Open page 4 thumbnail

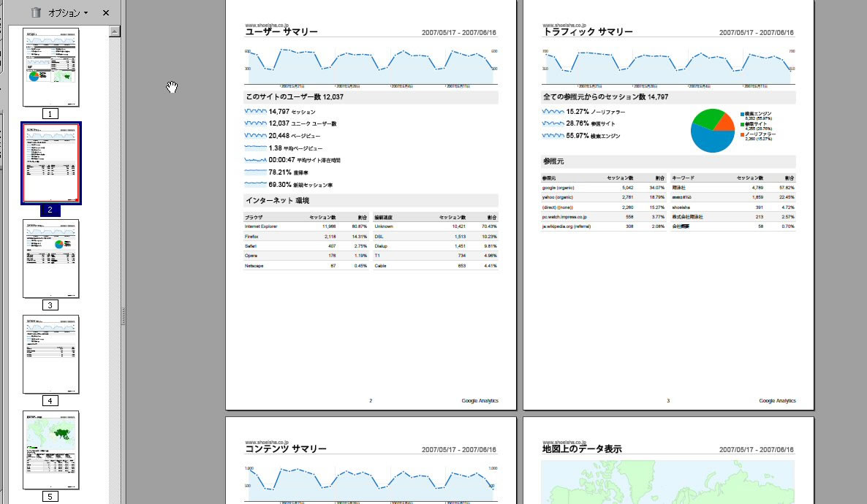(x=50, y=354)
